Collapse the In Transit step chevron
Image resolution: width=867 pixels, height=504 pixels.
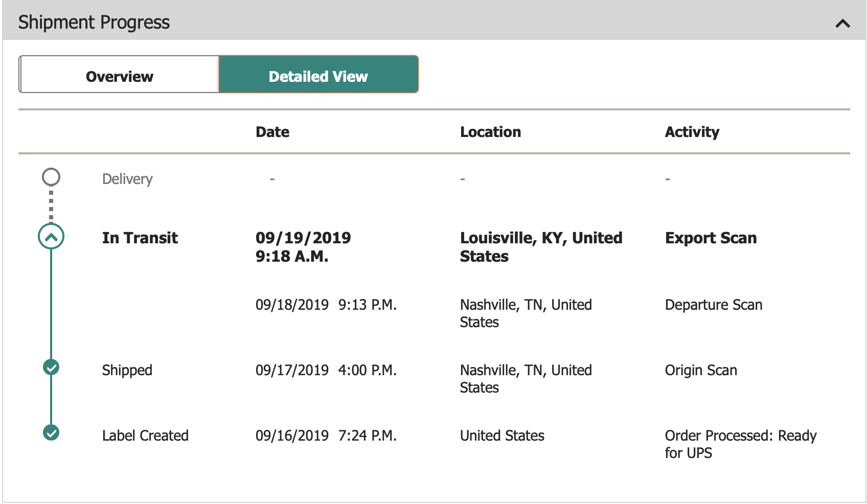pos(51,237)
